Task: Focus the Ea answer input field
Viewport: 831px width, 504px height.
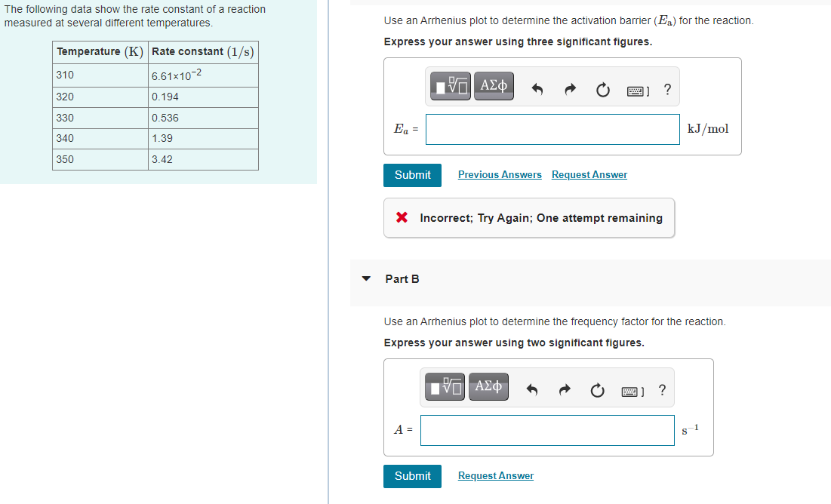Action: (x=552, y=129)
